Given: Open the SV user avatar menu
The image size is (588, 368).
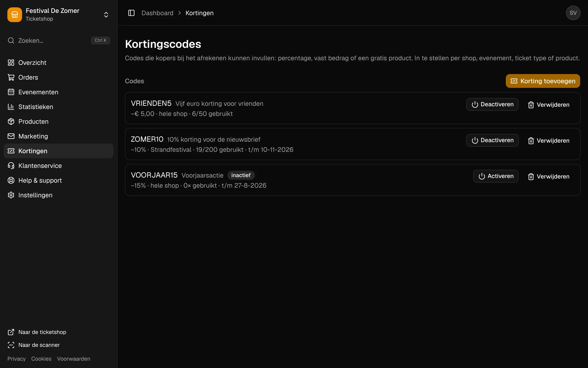Looking at the screenshot, I should pyautogui.click(x=573, y=13).
